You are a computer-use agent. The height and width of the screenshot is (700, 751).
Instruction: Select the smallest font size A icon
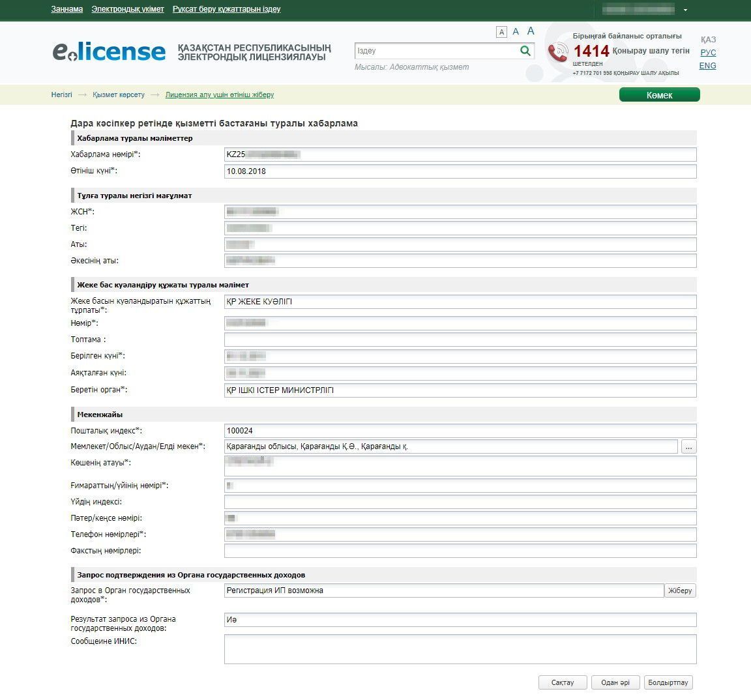point(501,32)
